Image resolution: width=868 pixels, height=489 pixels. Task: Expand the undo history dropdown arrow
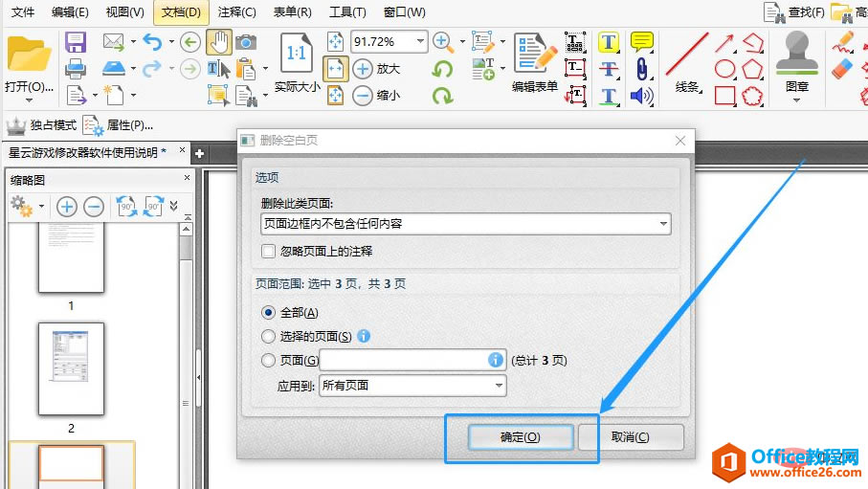coord(171,41)
